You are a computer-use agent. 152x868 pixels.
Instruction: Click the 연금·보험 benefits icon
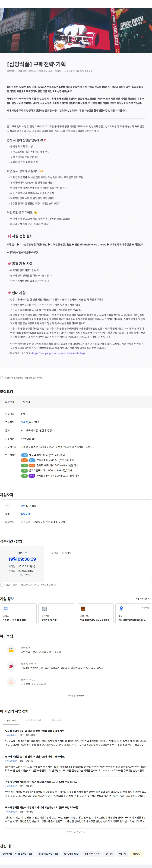11,650
